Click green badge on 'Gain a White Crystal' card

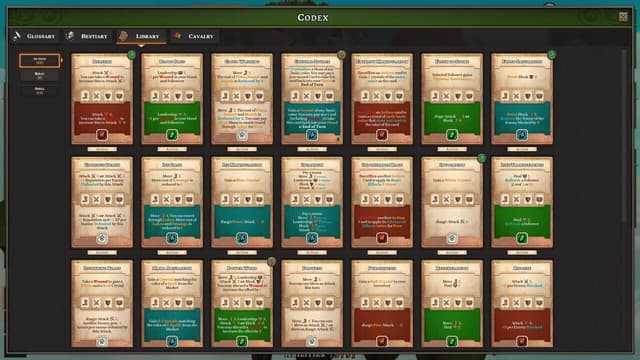point(482,158)
